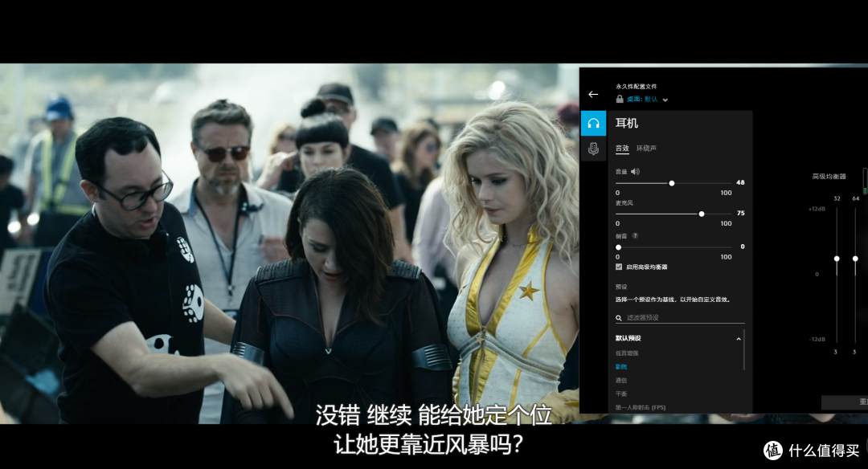Select the 通信 preset

pos(621,381)
